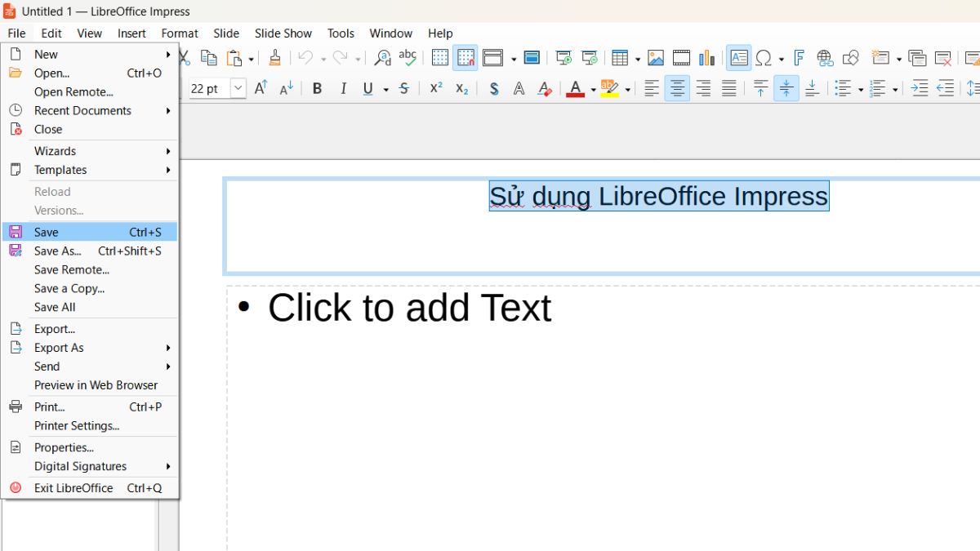Open the Format menu in menu bar

(180, 33)
